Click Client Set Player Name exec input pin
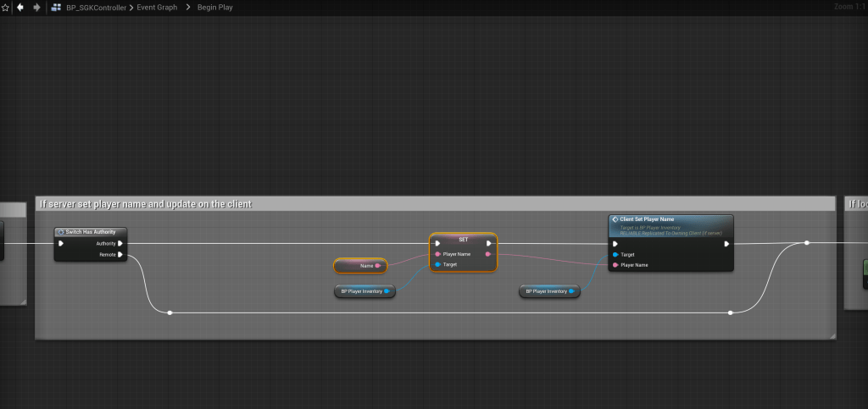Image resolution: width=868 pixels, height=409 pixels. pos(615,244)
